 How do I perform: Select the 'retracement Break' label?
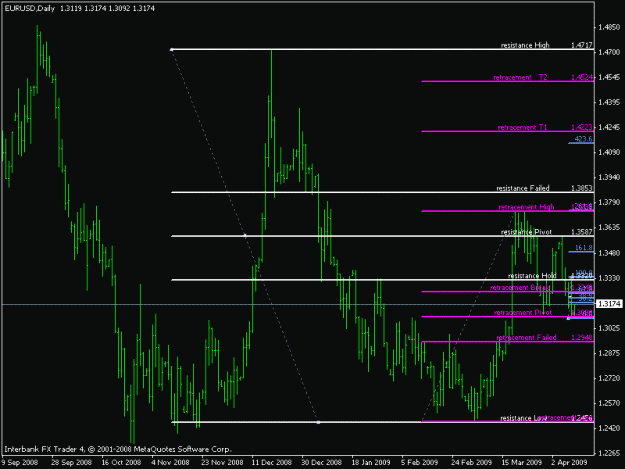pyautogui.click(x=520, y=288)
